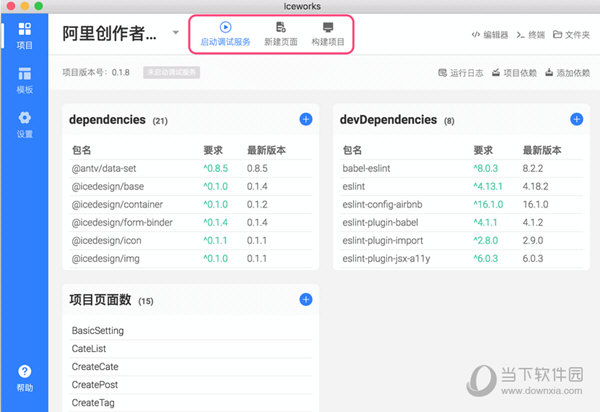Screen dimensions: 600x412
Task: Open the project 文件夹 folder
Action: pyautogui.click(x=571, y=35)
